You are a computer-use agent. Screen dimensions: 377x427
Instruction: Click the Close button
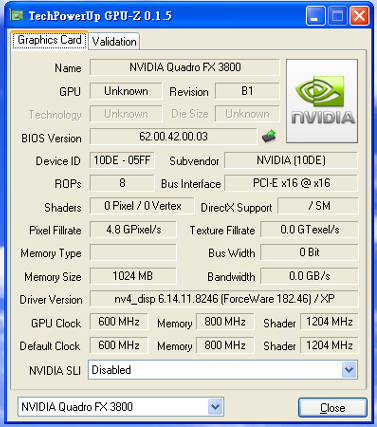click(x=332, y=408)
